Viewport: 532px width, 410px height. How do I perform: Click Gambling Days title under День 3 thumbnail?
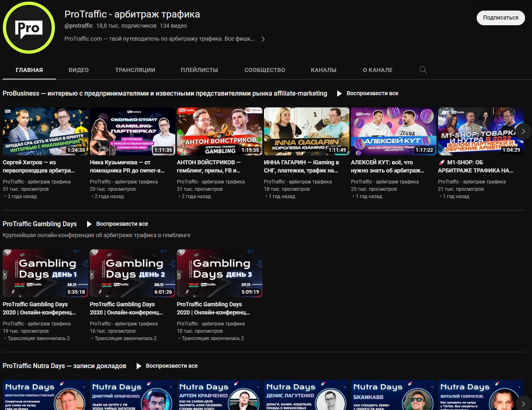(213, 308)
